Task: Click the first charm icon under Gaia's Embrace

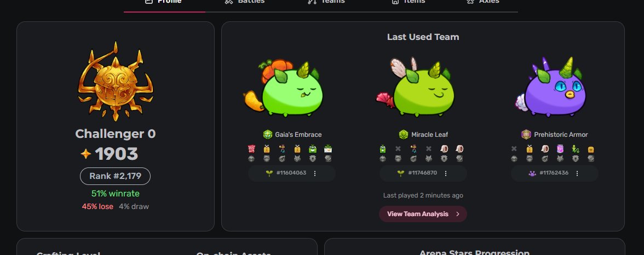Action: 251,149
